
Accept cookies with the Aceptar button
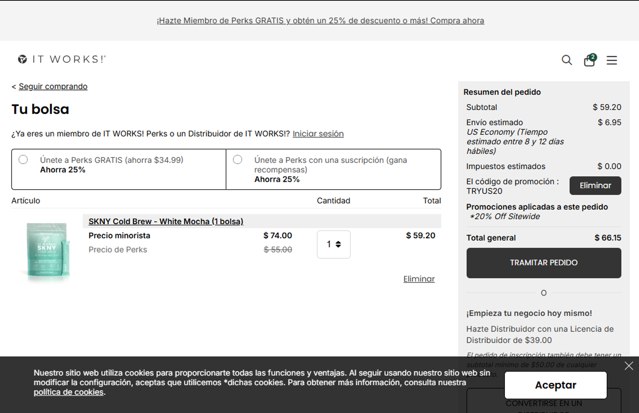[555, 385]
